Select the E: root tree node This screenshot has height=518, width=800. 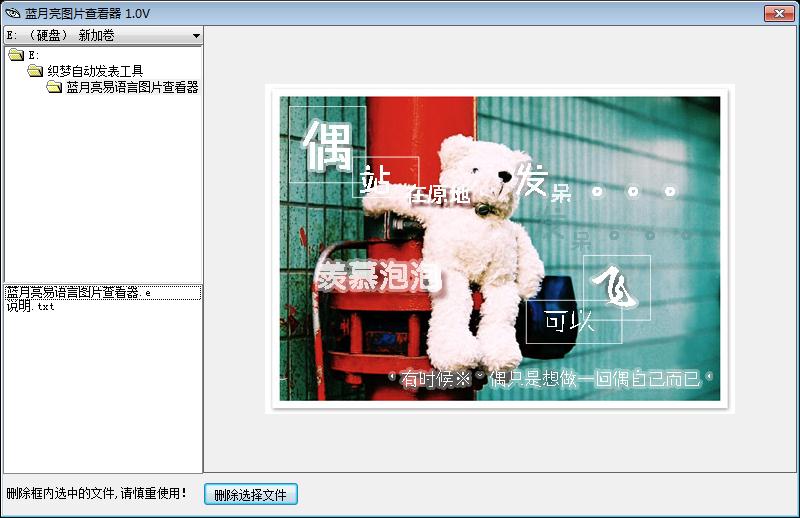34,55
